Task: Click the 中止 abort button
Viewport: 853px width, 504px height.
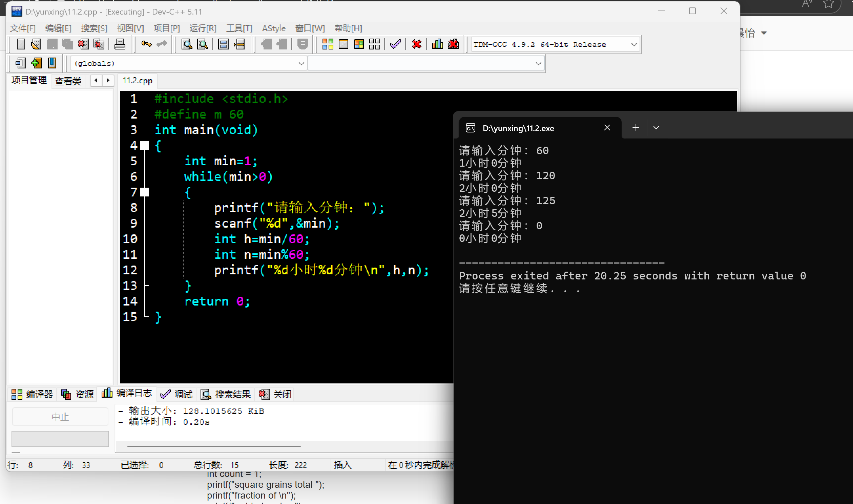Action: (x=60, y=417)
